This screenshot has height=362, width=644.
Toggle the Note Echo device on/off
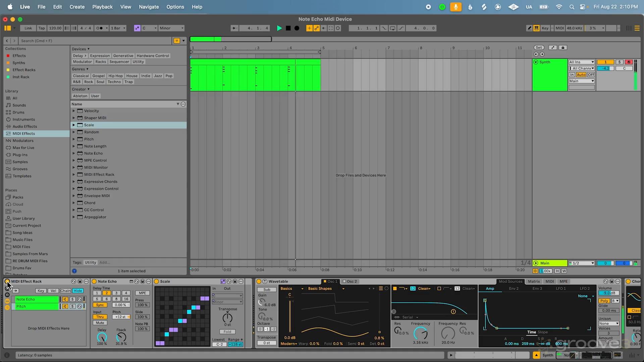coord(94,282)
